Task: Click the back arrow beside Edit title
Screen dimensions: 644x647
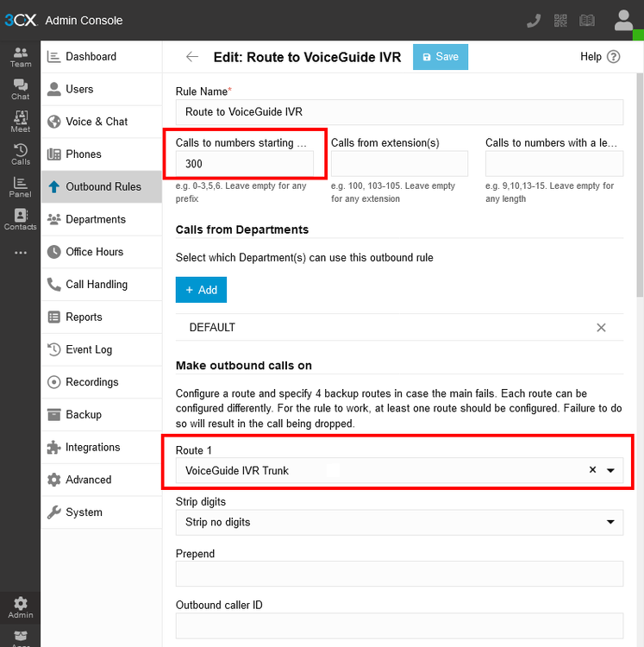Action: (192, 57)
